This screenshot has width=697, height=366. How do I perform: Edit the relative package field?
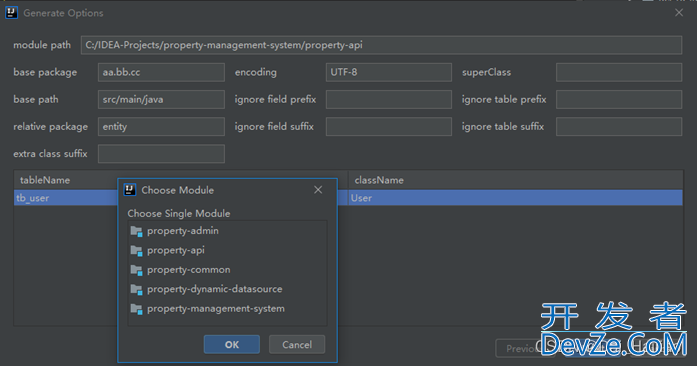[161, 127]
